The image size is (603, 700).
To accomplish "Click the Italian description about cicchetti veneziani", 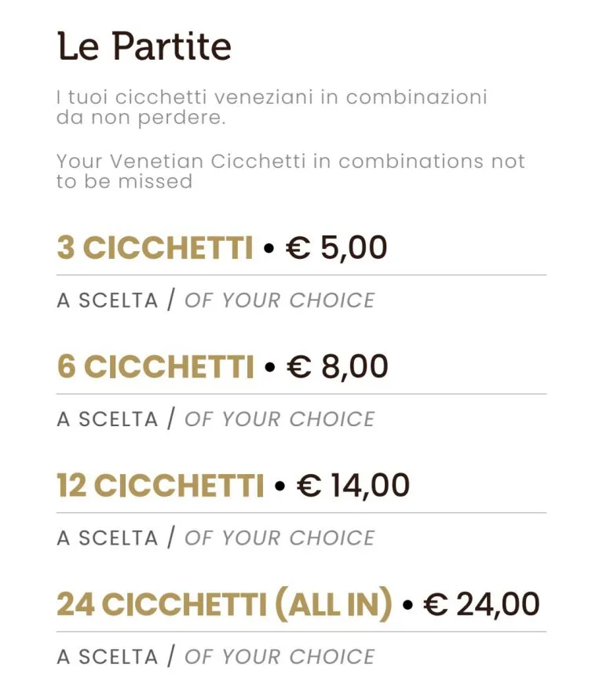I will (272, 108).
